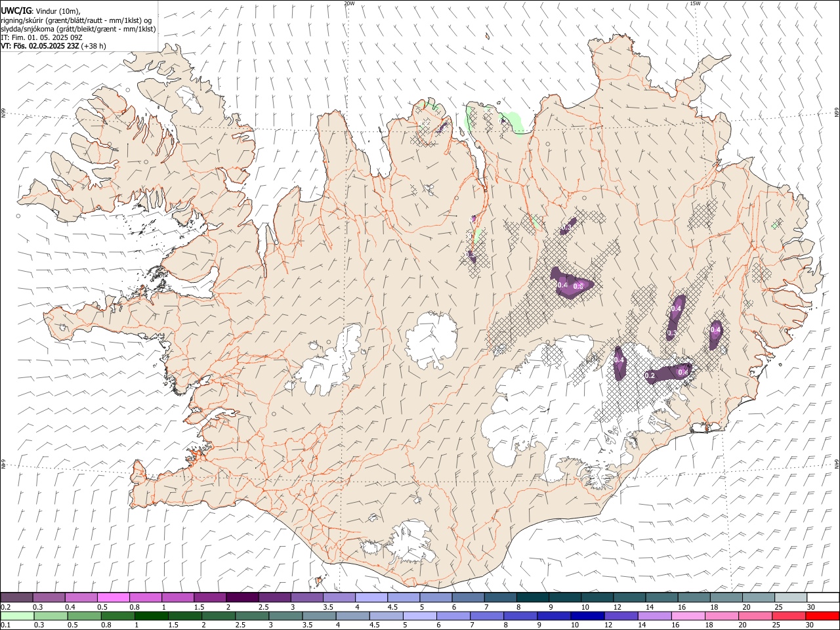Pick the crimson swatch between 25 and 30
This screenshot has width=840, height=630.
(x=789, y=616)
